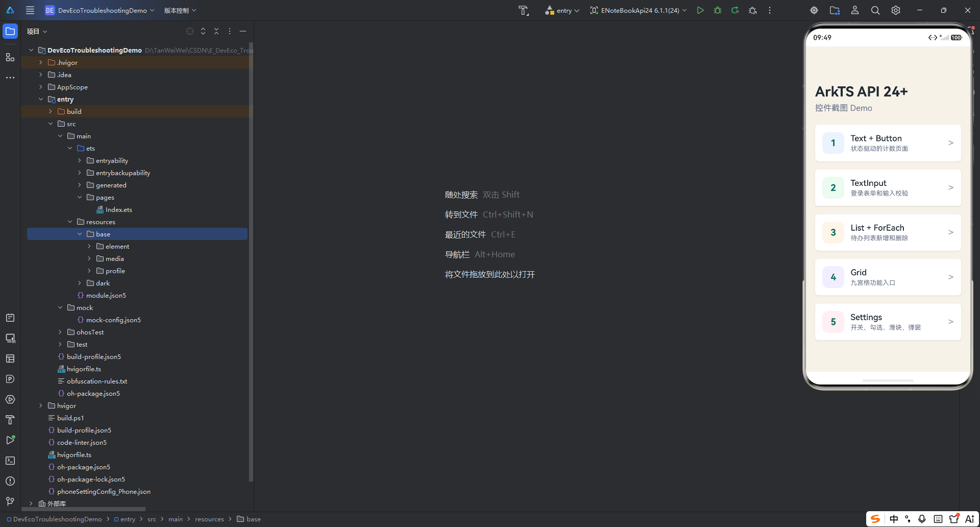Viewport: 980px width, 527px height.
Task: Open the Previewer P icon in left sidebar
Action: (10, 379)
